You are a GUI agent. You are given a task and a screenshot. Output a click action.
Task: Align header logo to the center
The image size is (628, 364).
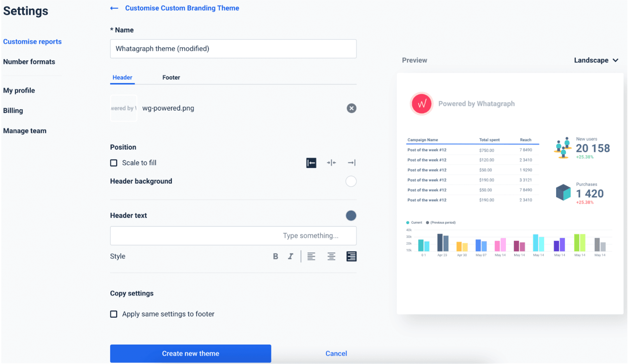point(331,163)
